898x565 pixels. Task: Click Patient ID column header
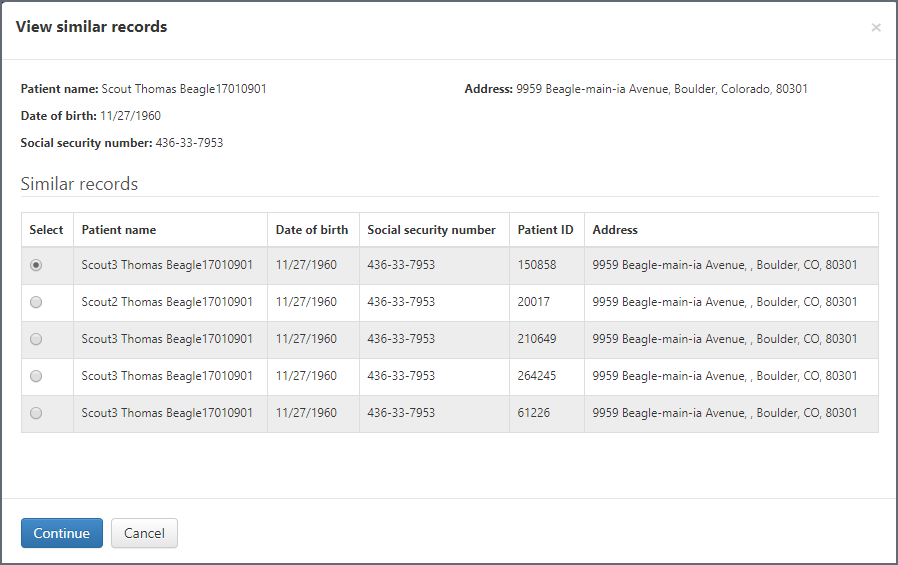[x=545, y=230]
